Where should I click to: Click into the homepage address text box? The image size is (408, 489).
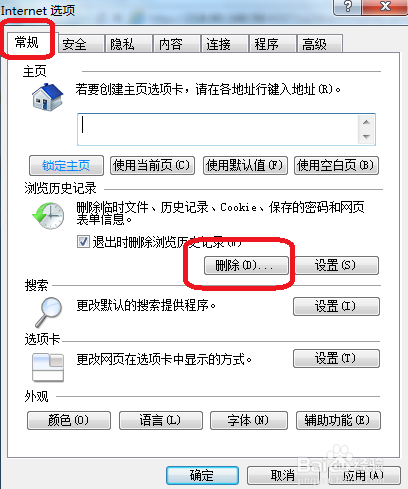pos(217,129)
